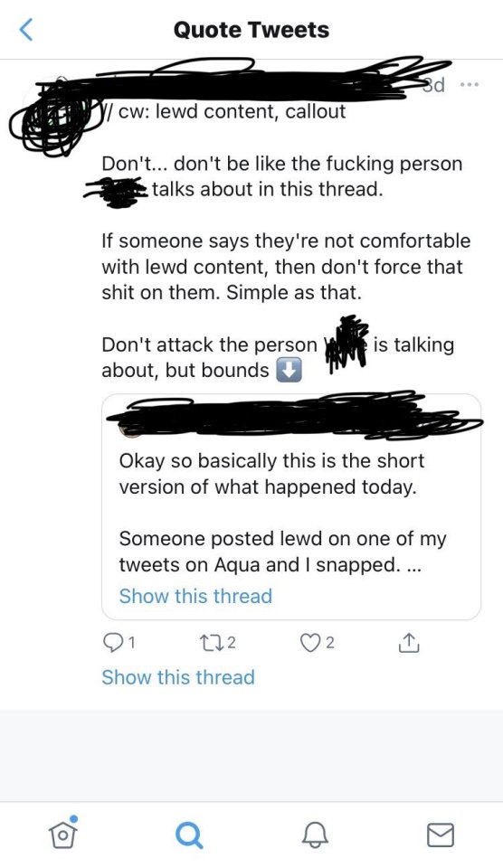
Task: Open the quoted tweet about Aqua
Action: (290, 507)
